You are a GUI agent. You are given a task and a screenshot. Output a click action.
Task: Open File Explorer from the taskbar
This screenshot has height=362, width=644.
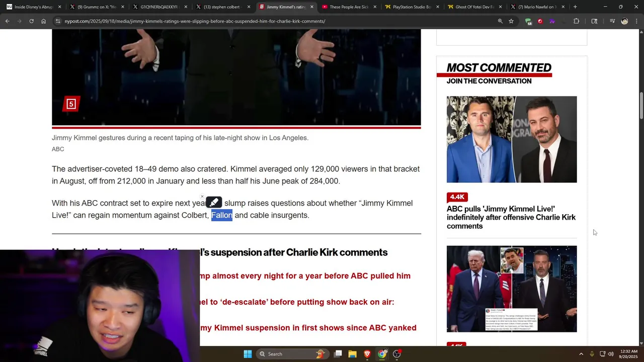(x=353, y=354)
